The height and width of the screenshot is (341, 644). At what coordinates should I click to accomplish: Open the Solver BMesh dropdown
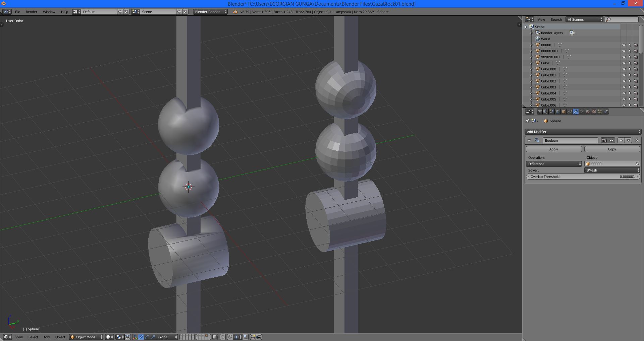pyautogui.click(x=612, y=170)
